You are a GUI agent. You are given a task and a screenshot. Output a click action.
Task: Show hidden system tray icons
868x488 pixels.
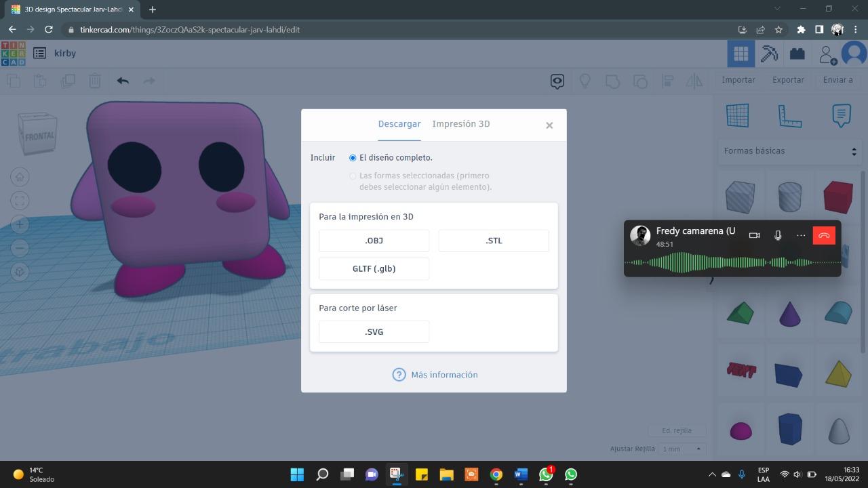pyautogui.click(x=712, y=474)
